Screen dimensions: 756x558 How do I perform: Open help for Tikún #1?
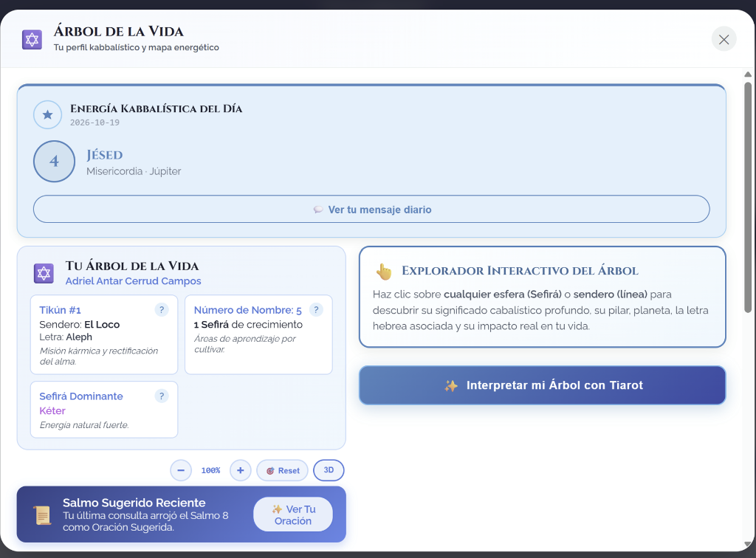(x=162, y=310)
